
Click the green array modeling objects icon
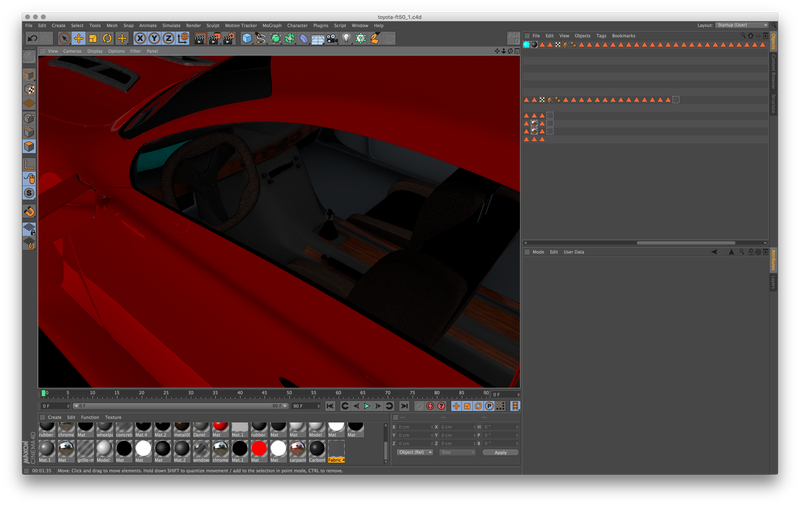(289, 38)
